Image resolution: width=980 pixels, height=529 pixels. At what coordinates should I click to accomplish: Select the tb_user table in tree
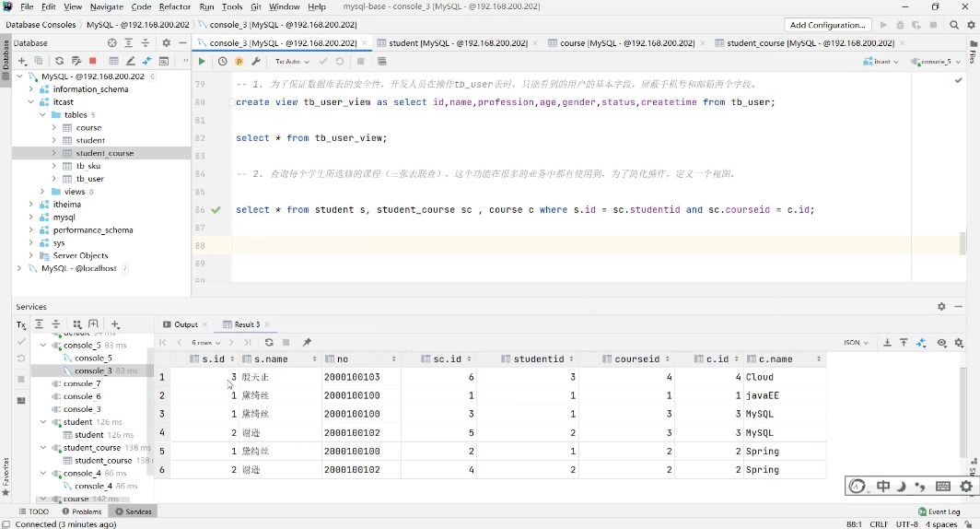[89, 179]
